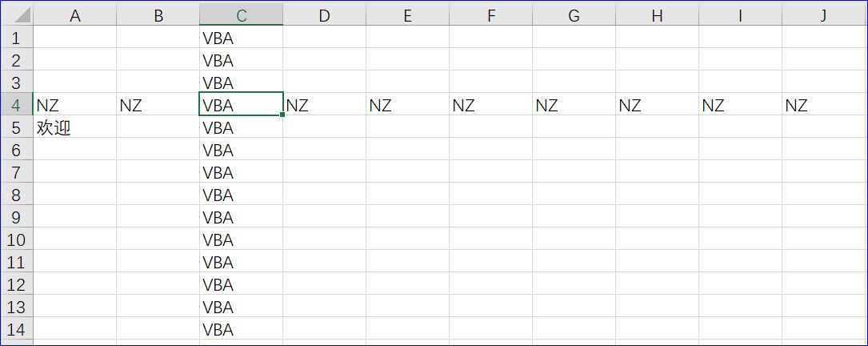Click cell C9 containing VBA
The height and width of the screenshot is (346, 868).
coord(242,217)
